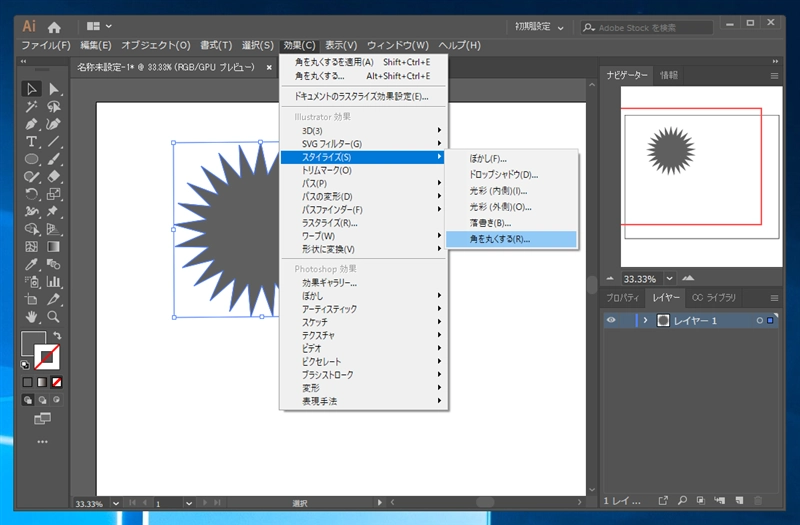
Task: Open the ファイル(F) menu
Action: tap(46, 45)
